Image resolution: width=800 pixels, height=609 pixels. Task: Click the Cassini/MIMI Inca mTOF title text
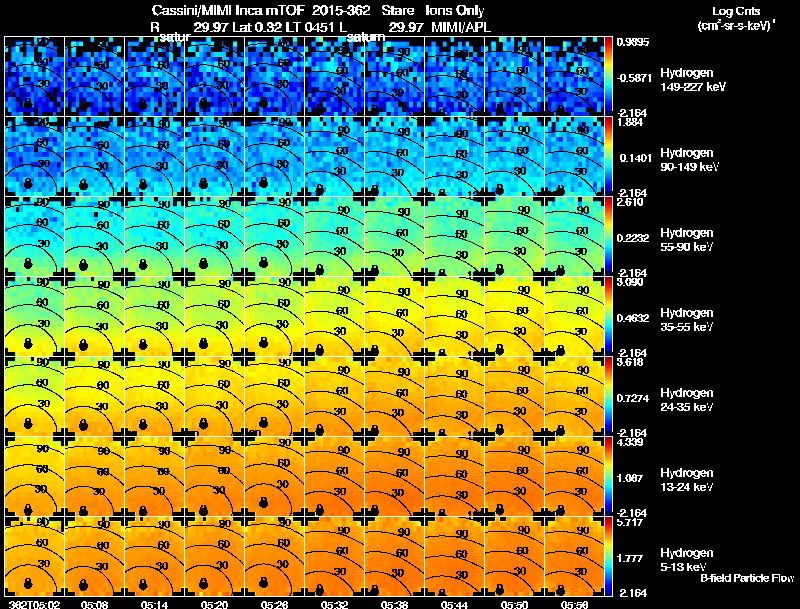click(228, 11)
